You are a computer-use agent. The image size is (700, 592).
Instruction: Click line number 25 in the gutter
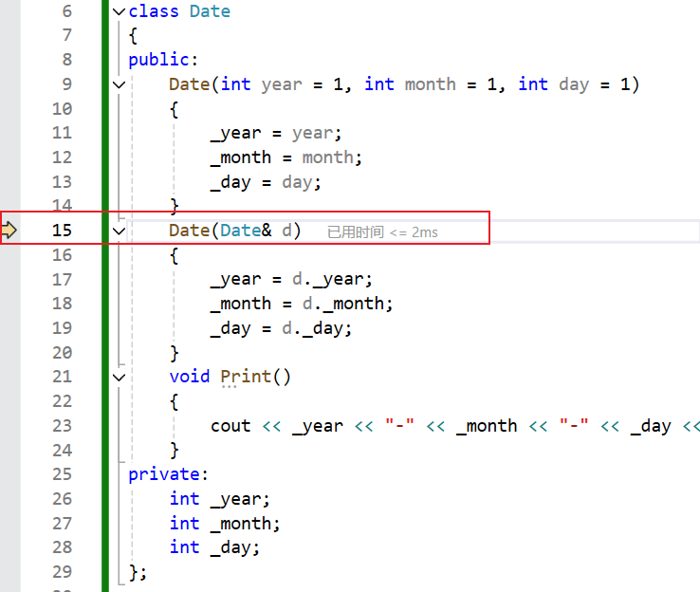pos(62,473)
